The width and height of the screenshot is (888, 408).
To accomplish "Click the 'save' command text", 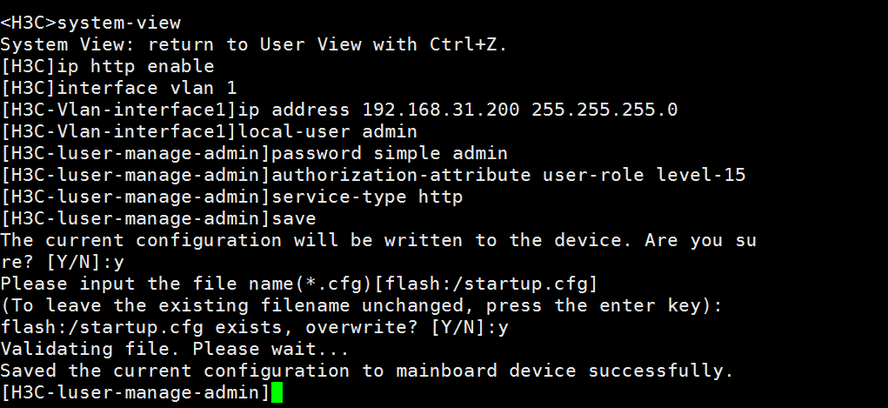I will click(294, 218).
